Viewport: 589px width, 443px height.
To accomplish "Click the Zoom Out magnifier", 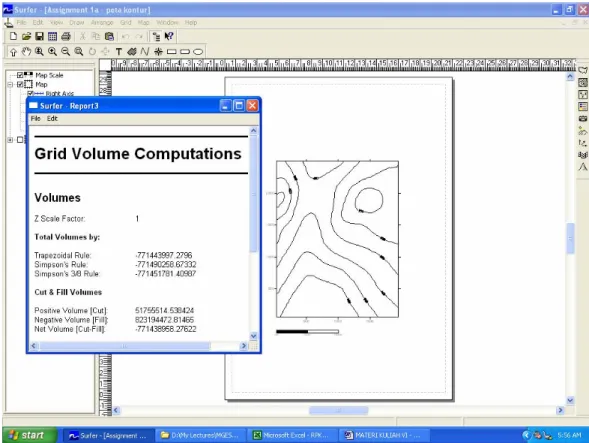I will (65, 52).
